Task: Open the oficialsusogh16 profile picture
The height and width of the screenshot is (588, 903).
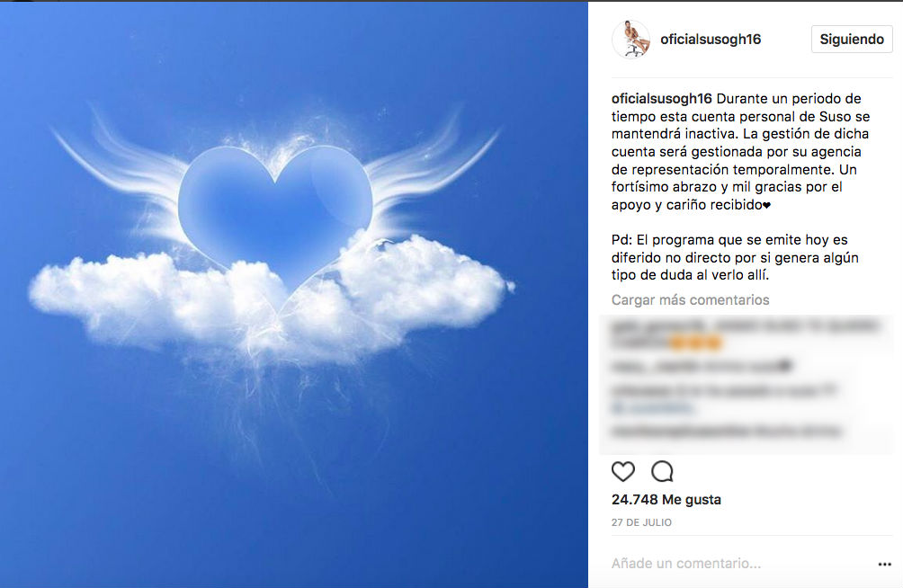Action: [631, 40]
